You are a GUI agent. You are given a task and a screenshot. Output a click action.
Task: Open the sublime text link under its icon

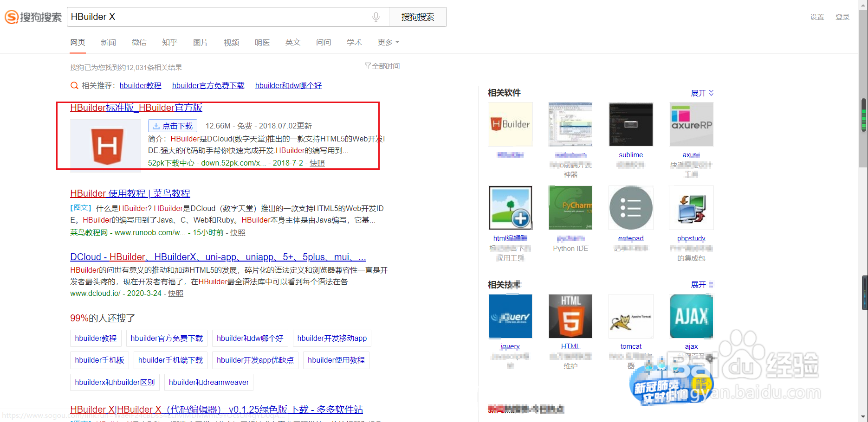[x=631, y=155]
